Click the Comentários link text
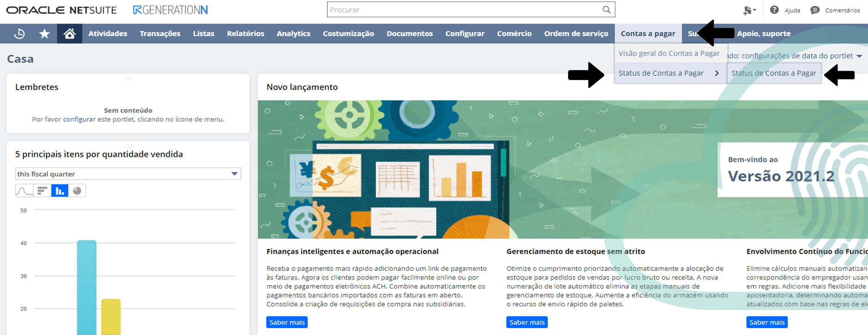868x335 pixels. click(843, 10)
